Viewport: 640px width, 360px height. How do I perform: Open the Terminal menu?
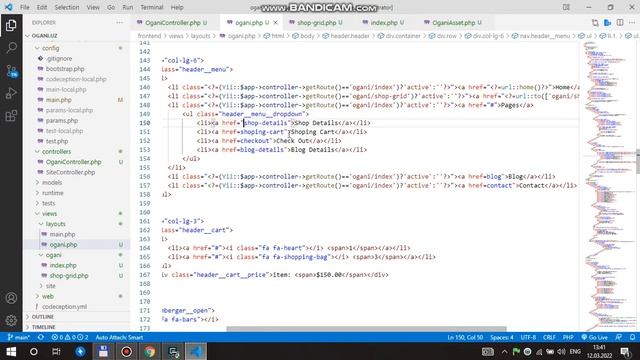[151, 7]
